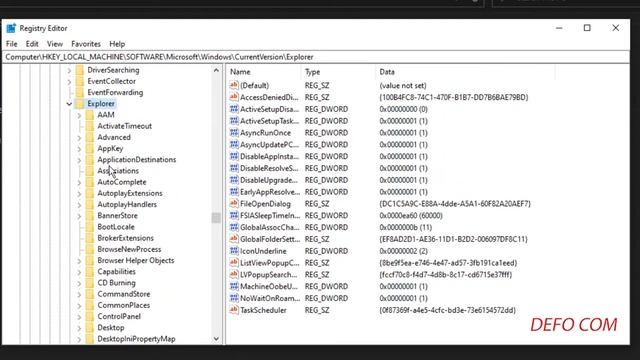Open the File menu
Screen dimensions: 640x360
tap(11, 44)
